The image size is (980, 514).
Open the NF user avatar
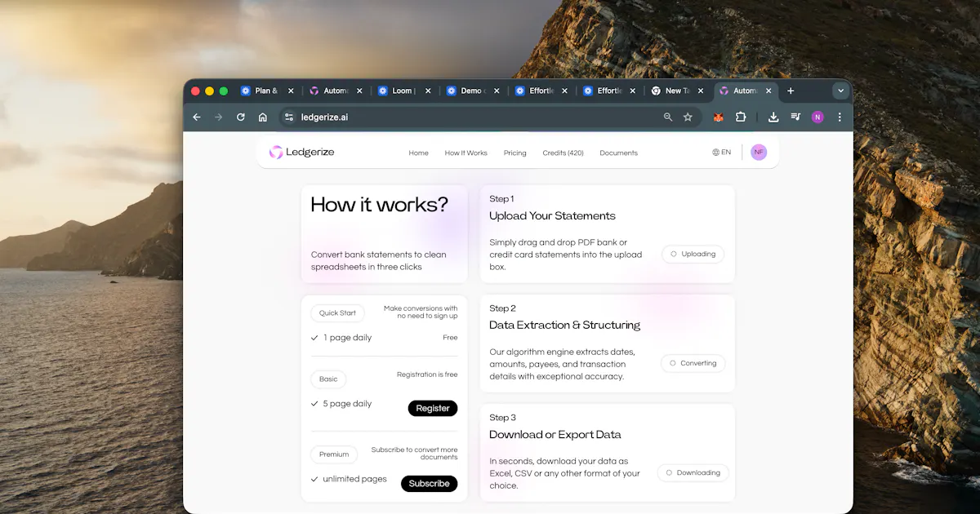pos(759,152)
